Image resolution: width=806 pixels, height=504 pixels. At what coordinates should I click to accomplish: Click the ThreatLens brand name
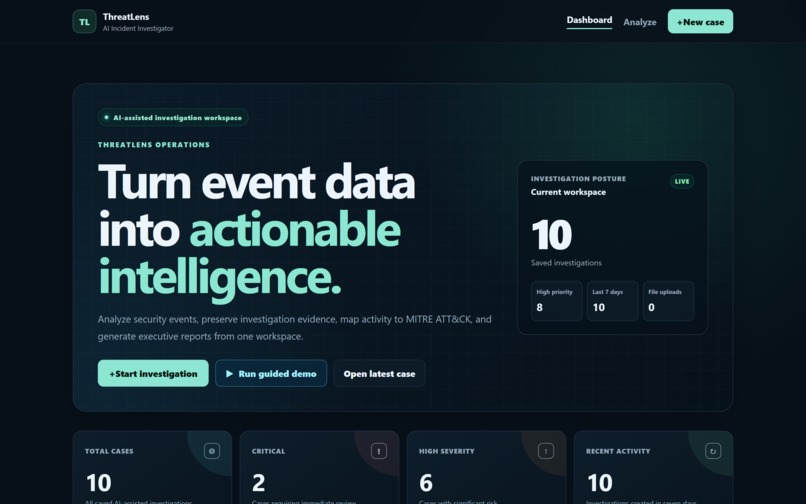[x=126, y=17]
